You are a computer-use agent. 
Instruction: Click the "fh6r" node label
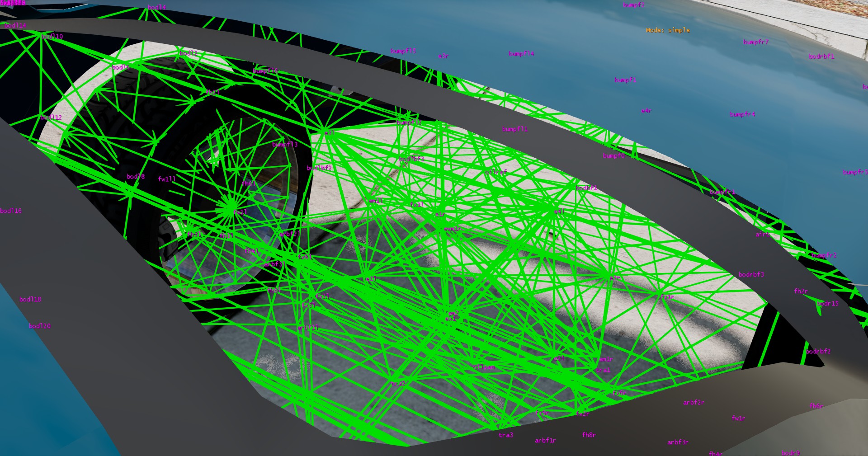point(816,406)
